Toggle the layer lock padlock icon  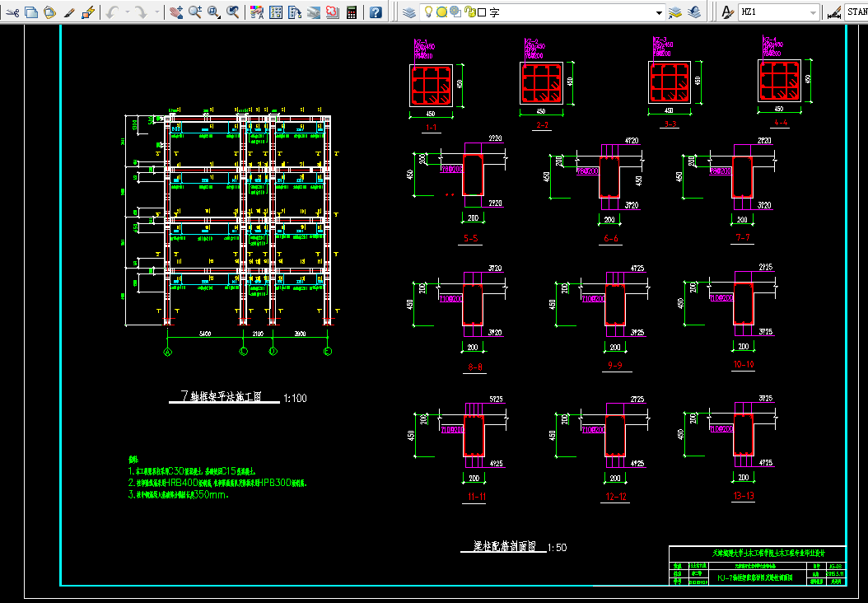coord(469,12)
